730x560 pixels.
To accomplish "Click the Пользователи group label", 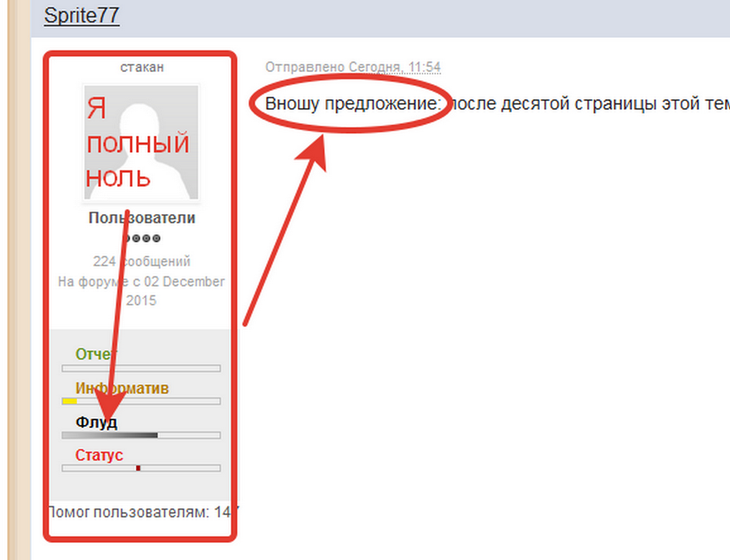I will point(142,218).
